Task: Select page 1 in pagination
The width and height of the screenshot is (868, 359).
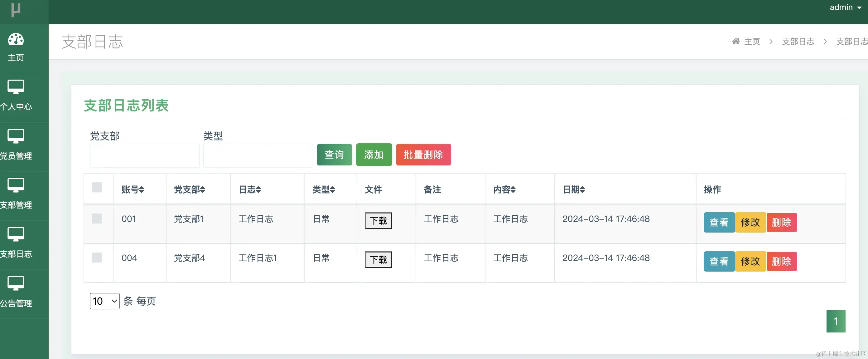Action: click(x=836, y=321)
